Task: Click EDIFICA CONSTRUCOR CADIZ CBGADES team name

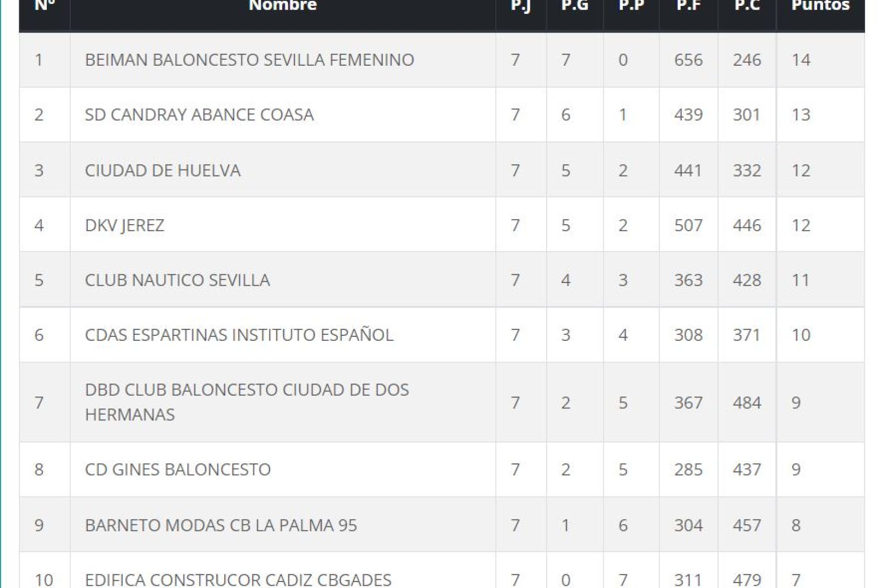Action: pyautogui.click(x=238, y=579)
